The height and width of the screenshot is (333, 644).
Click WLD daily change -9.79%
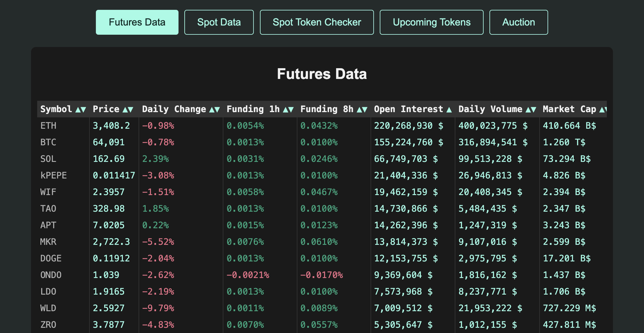pos(158,308)
